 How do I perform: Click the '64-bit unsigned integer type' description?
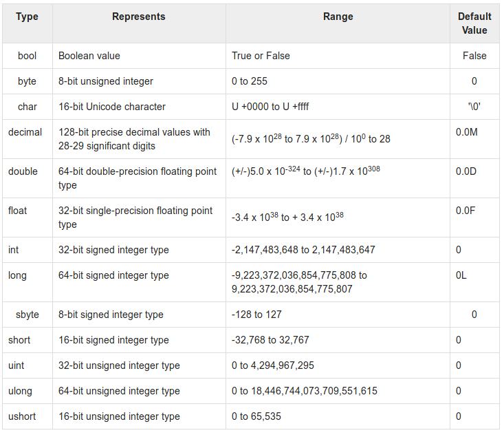(x=119, y=391)
